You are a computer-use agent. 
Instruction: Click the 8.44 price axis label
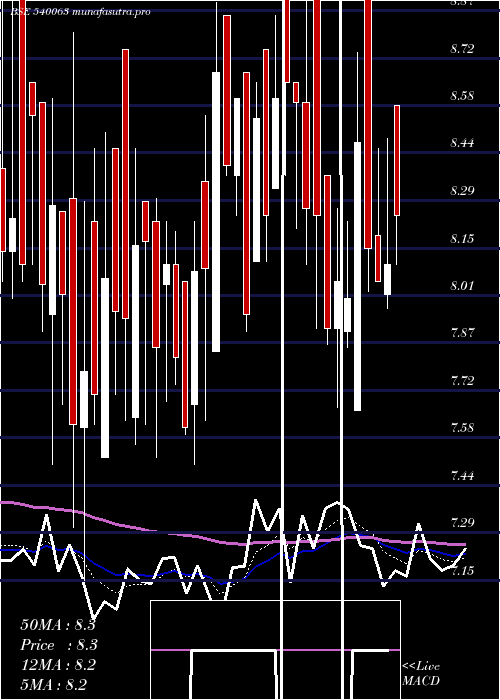pyautogui.click(x=462, y=143)
